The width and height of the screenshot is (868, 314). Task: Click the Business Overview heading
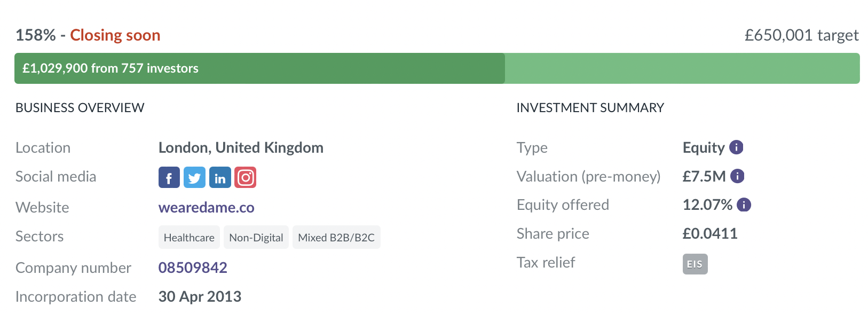point(80,108)
